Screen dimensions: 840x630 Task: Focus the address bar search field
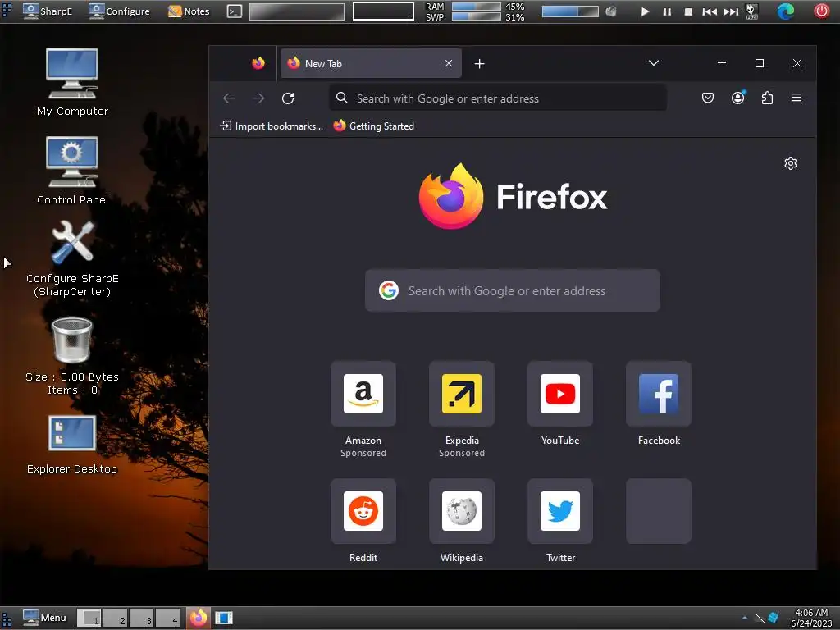[498, 98]
